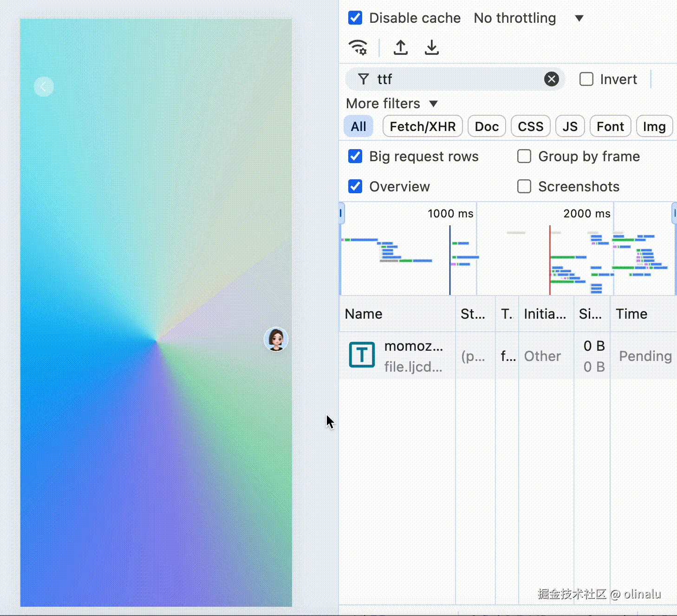Uncheck Disable cache
Screen dimensions: 677x616
tap(355, 18)
